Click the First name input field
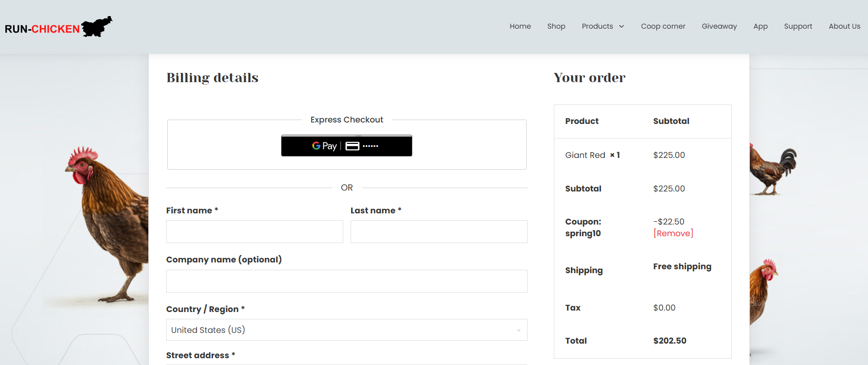868x365 pixels. tap(254, 231)
